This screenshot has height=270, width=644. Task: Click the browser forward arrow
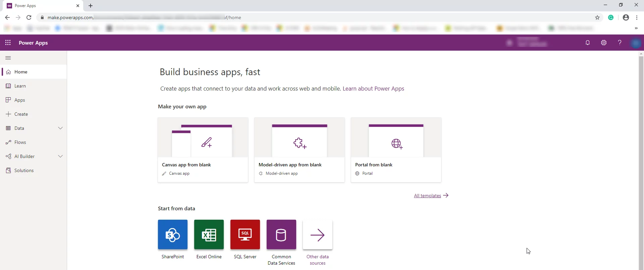[18, 17]
